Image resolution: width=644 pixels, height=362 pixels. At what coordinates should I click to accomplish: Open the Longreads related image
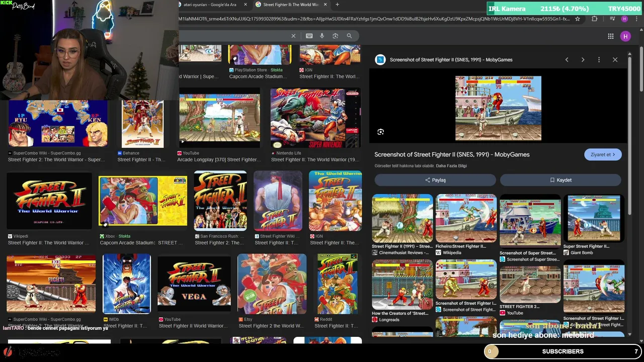(x=402, y=285)
